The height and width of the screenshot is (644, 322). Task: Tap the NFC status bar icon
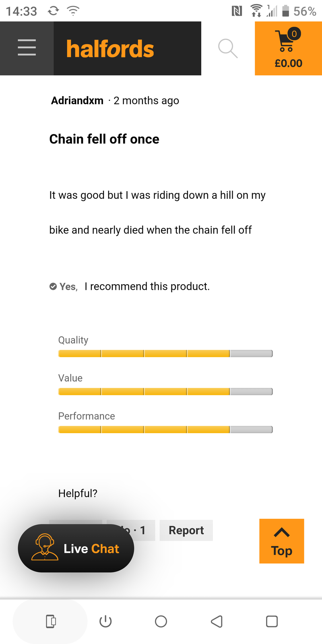[237, 11]
